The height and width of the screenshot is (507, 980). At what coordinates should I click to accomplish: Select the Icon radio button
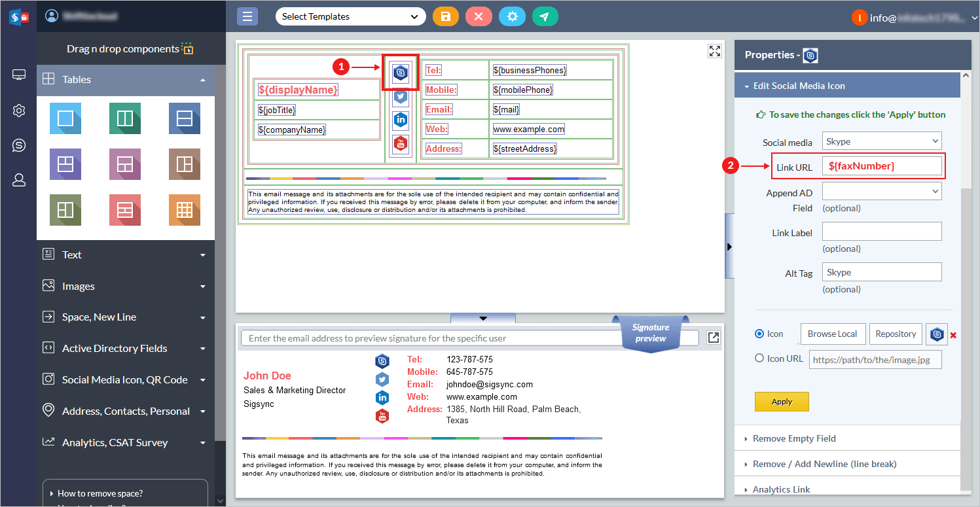(x=759, y=334)
